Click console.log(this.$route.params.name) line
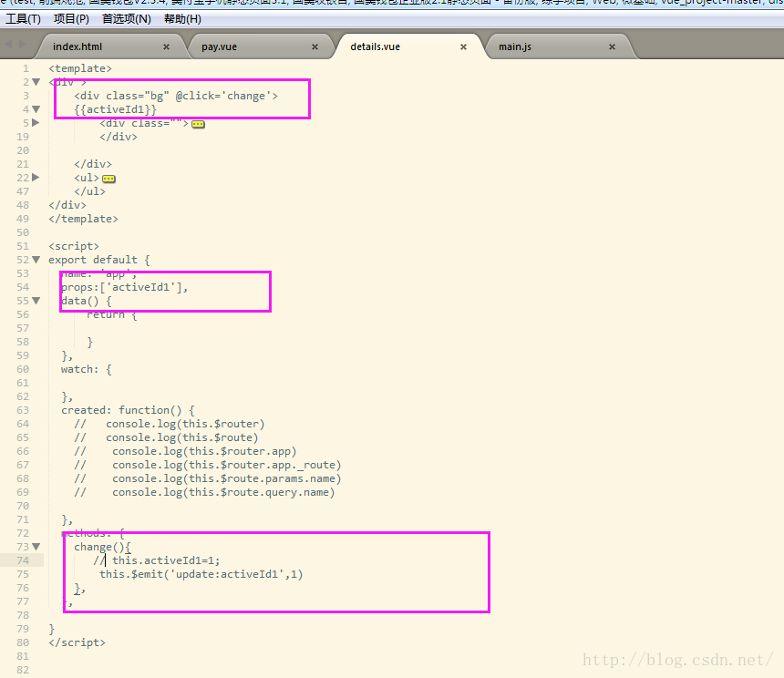 (x=208, y=478)
